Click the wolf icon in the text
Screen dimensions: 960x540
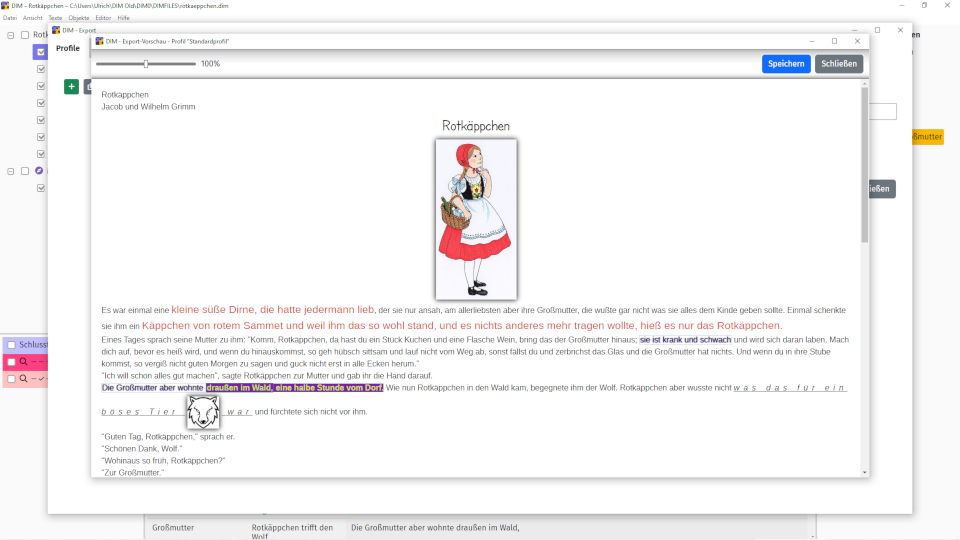[202, 411]
